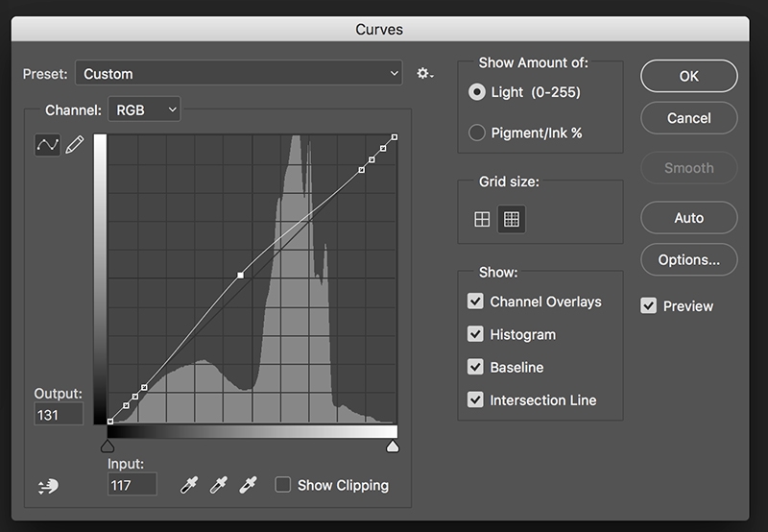
Task: Toggle the Preview checkbox
Action: [649, 305]
